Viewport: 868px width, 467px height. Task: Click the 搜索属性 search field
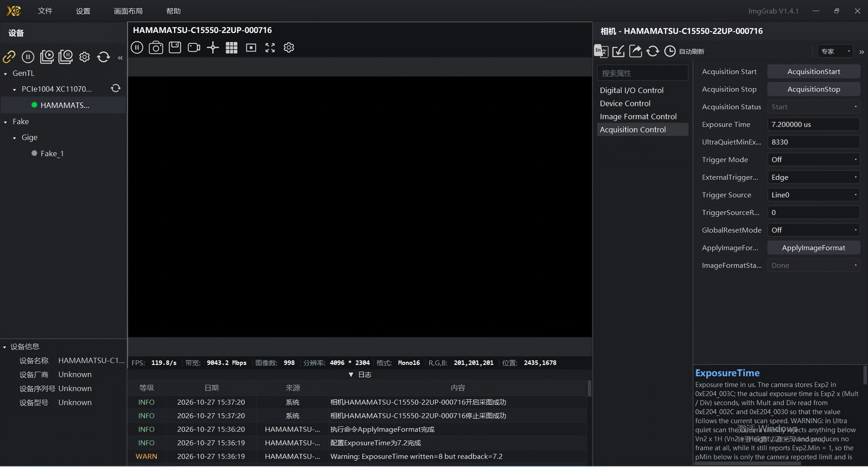[643, 73]
